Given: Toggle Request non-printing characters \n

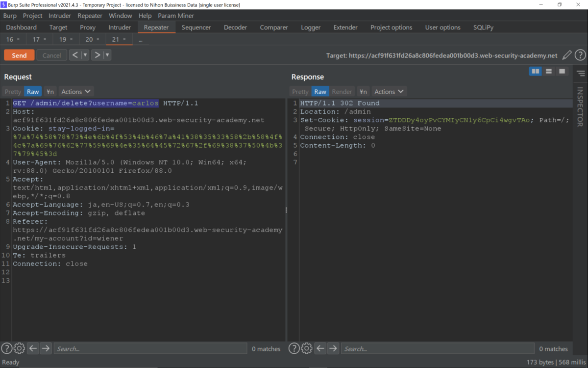Looking at the screenshot, I should (x=50, y=92).
